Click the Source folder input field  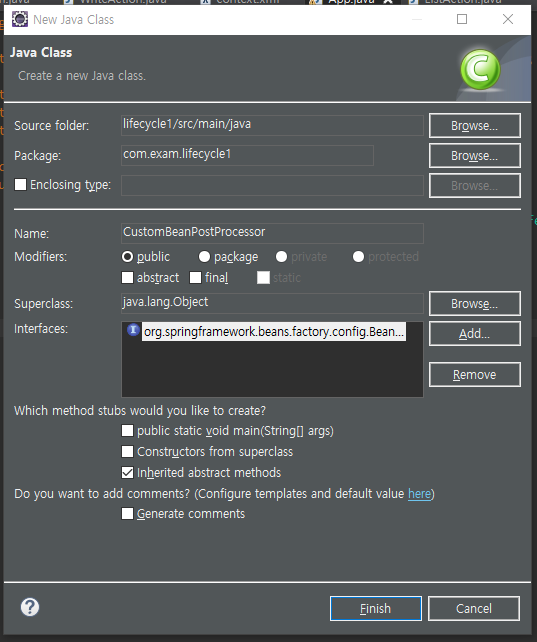[272, 125]
